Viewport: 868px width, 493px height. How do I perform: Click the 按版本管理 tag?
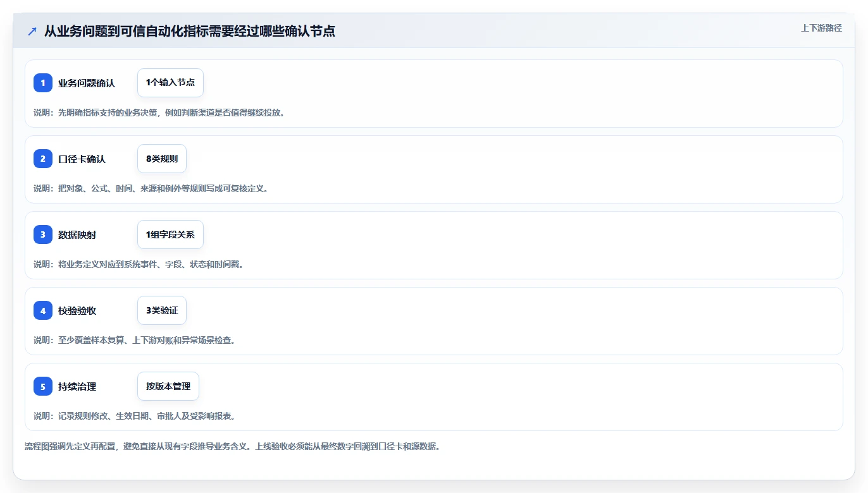168,386
